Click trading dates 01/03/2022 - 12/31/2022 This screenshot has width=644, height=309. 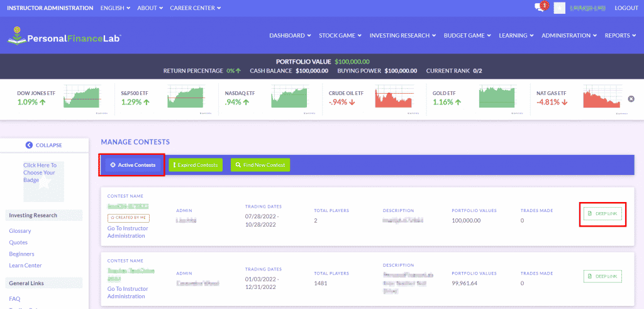(262, 283)
